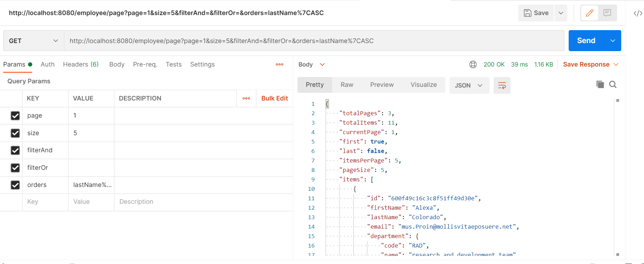644x264 pixels.
Task: Click the request URL input field
Action: (x=314, y=41)
